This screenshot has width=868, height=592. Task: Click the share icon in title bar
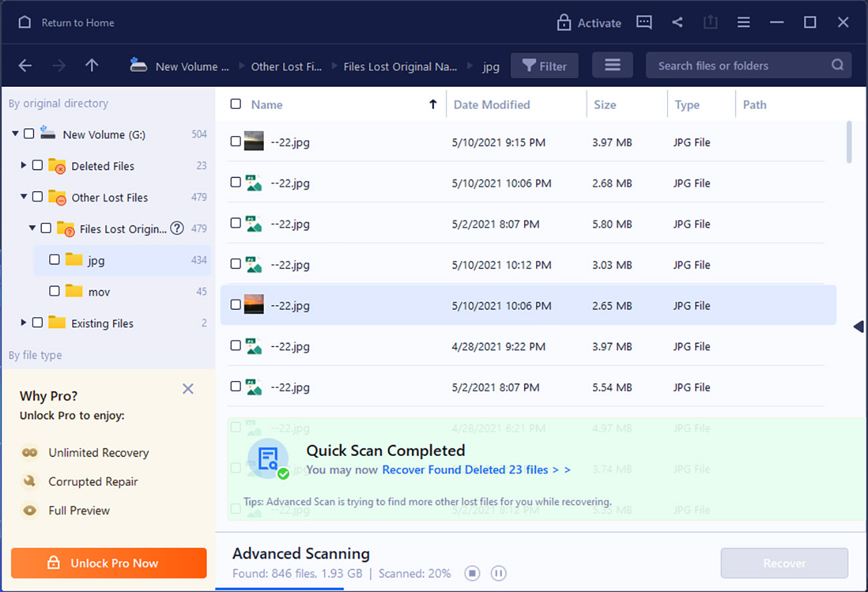(x=677, y=22)
